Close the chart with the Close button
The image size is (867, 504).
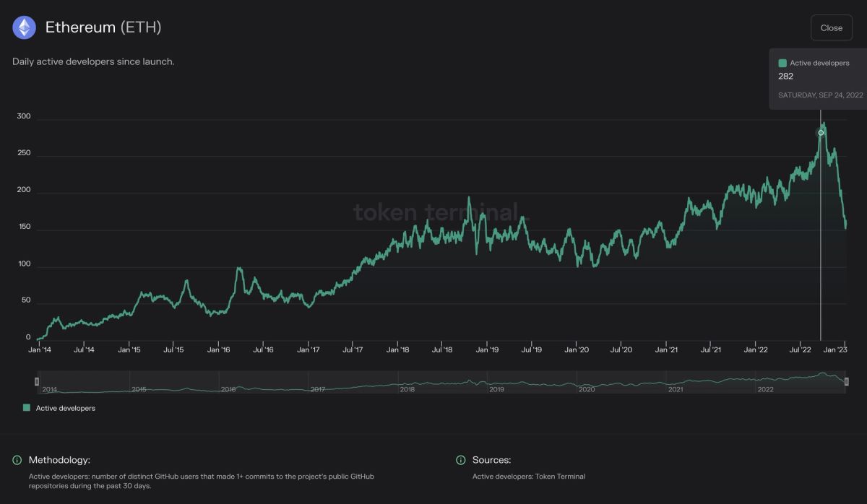(832, 27)
